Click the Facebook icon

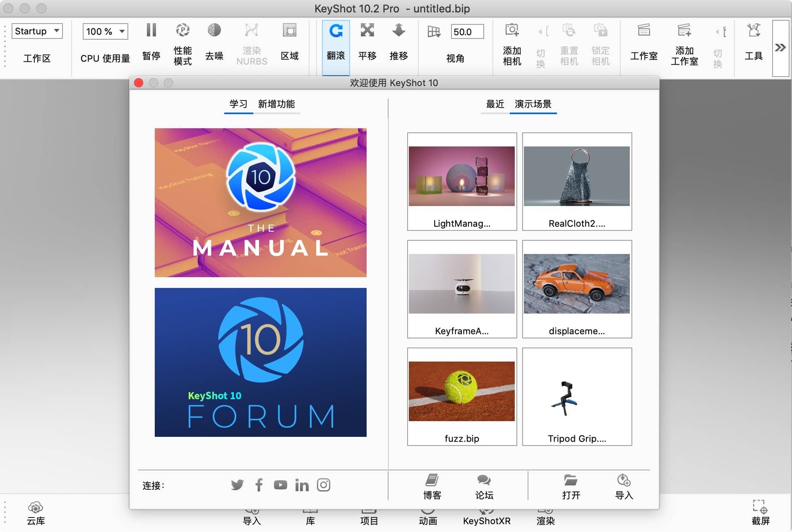click(x=259, y=485)
